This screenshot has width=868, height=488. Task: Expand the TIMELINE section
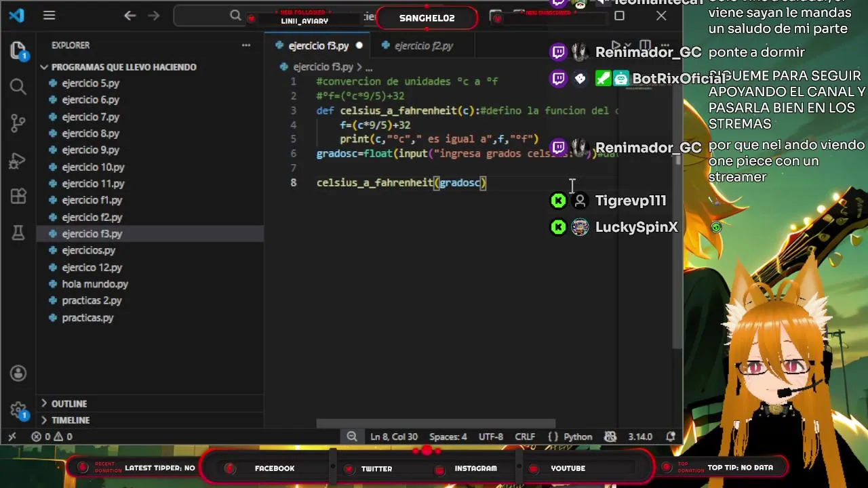click(71, 420)
